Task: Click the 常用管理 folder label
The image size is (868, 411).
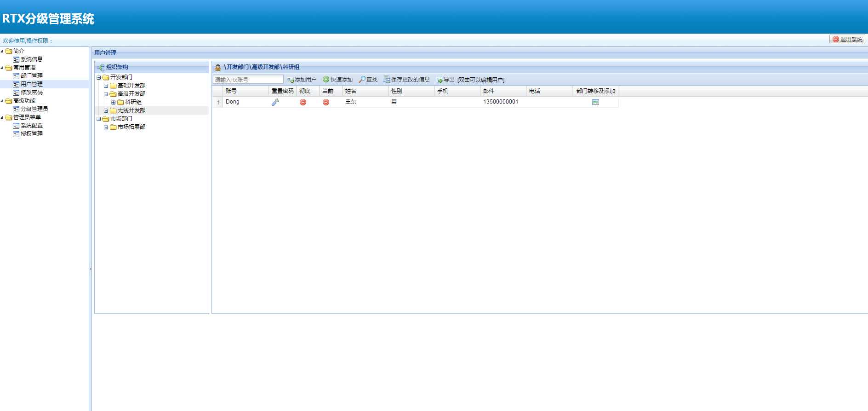Action: (24, 68)
